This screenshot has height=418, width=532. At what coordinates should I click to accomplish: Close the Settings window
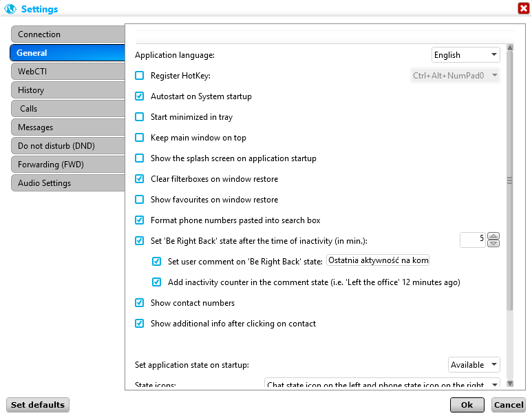coord(523,8)
